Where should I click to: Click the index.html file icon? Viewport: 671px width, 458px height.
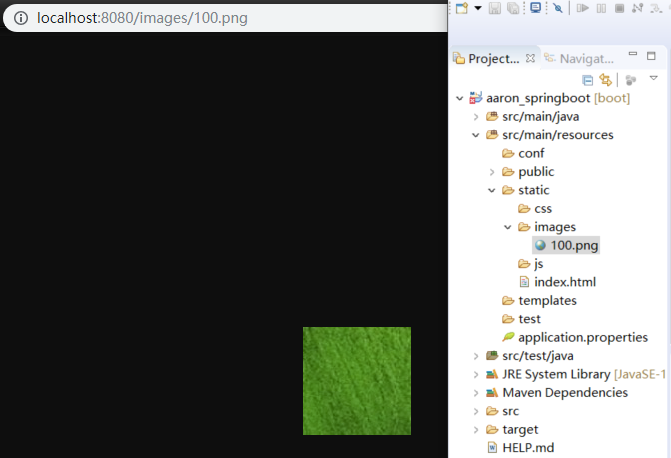(524, 282)
